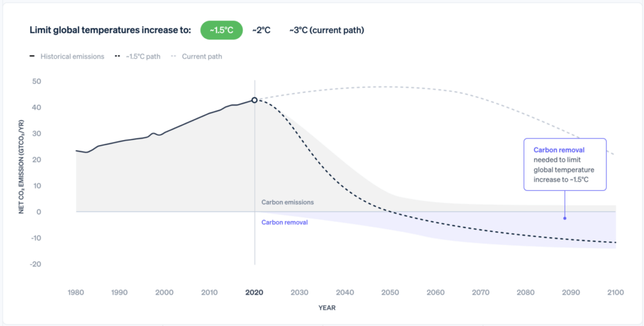Toggle the ~1.5°C path legend label
Screen dimensions: 644x326
143,57
